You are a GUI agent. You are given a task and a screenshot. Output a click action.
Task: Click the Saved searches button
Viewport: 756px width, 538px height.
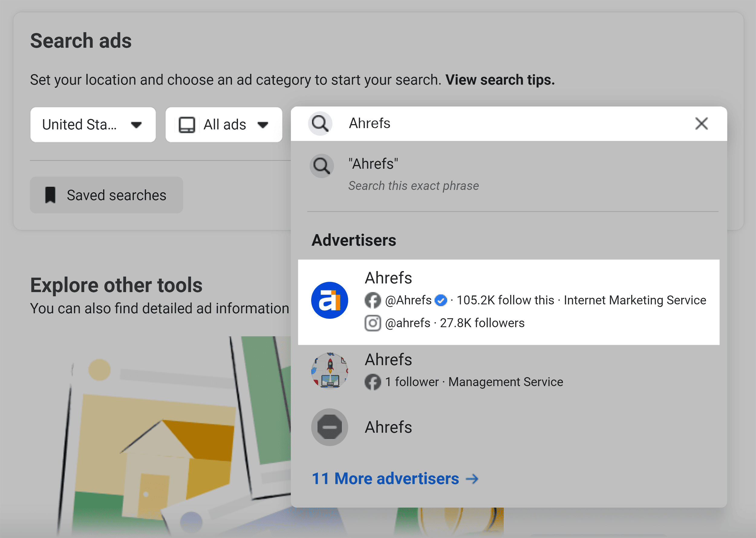106,195
